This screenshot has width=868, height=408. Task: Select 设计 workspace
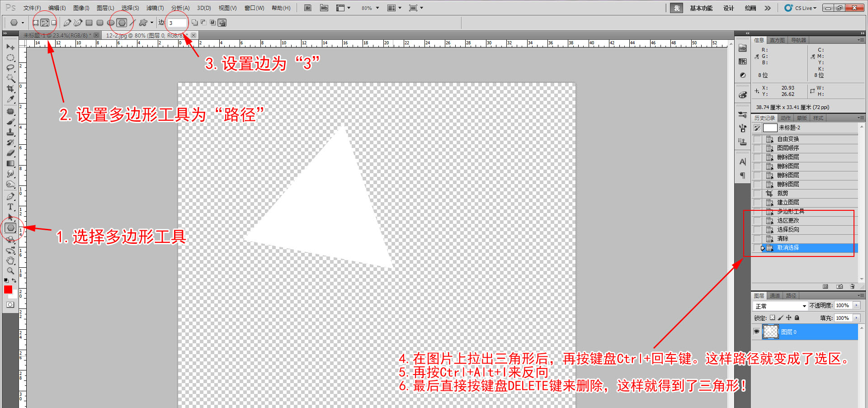coord(728,8)
